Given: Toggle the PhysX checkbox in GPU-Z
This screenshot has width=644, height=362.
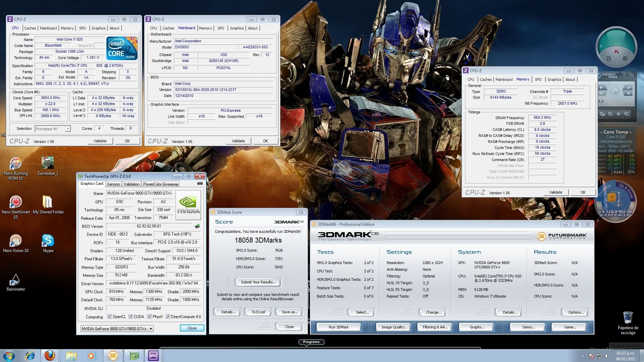Looking at the screenshot, I should [149, 317].
